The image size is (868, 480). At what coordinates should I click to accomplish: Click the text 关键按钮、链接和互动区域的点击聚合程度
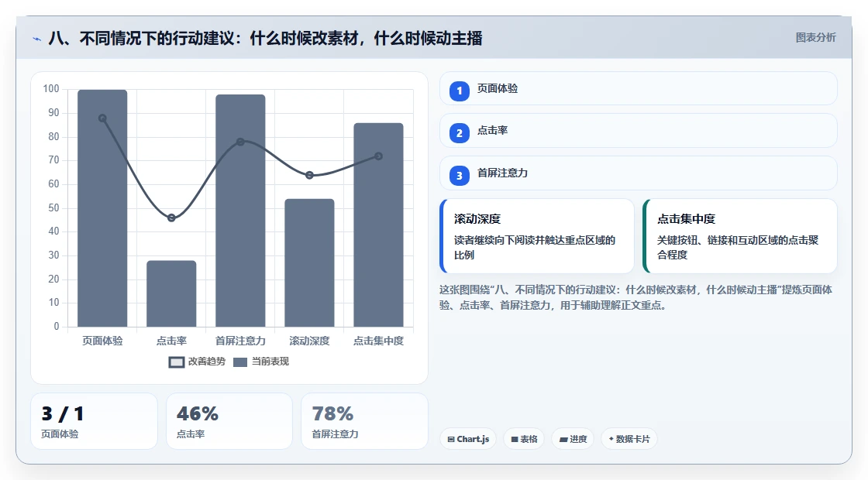pos(738,247)
